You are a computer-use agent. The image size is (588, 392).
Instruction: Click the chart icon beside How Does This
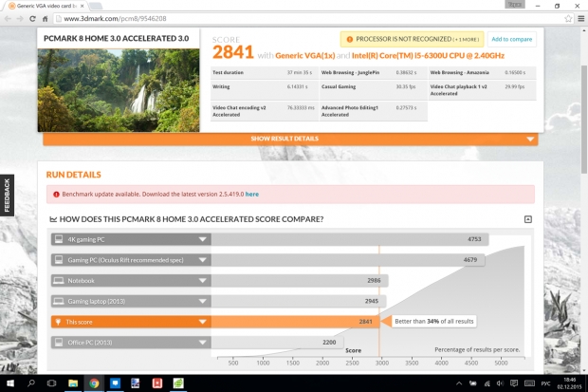(54, 219)
